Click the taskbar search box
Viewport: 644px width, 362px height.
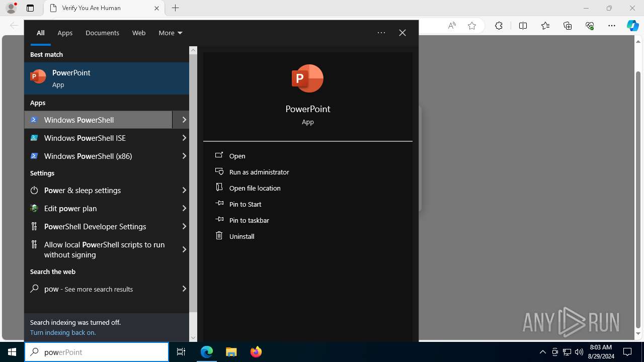[x=97, y=352]
